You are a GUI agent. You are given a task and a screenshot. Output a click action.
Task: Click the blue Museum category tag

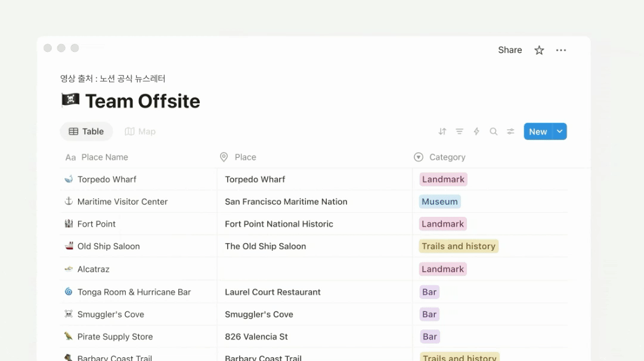[x=439, y=201]
